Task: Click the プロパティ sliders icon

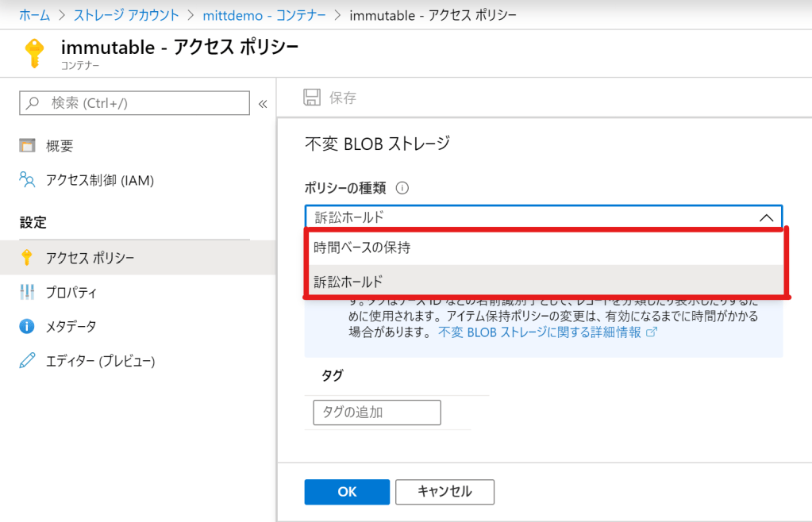Action: (28, 292)
